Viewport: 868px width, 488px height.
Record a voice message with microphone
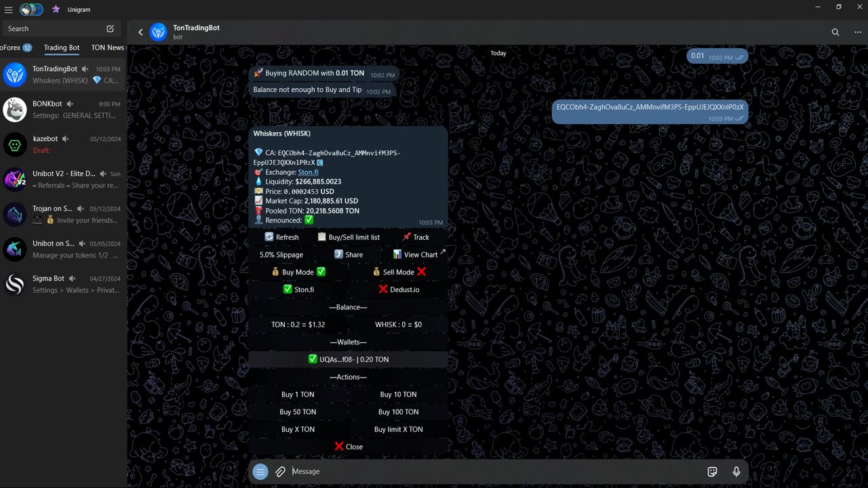tap(736, 472)
